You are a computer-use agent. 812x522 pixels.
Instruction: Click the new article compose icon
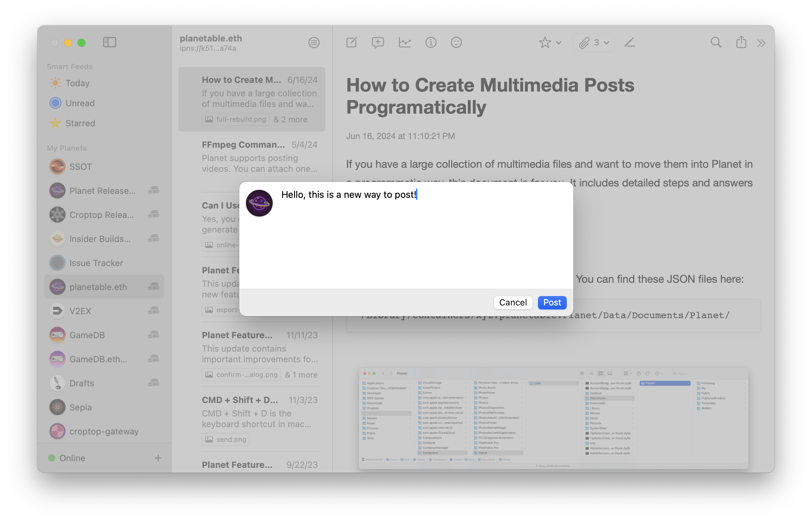tap(352, 43)
